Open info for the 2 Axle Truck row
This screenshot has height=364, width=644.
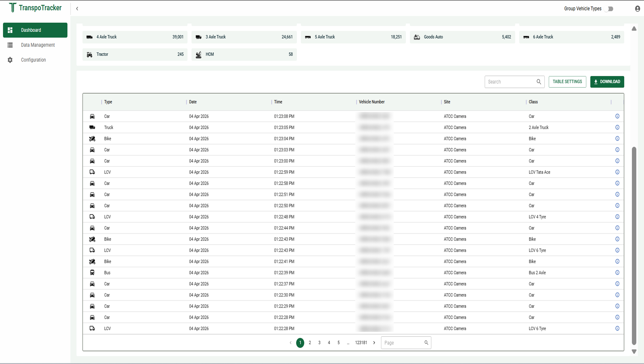[x=617, y=127]
